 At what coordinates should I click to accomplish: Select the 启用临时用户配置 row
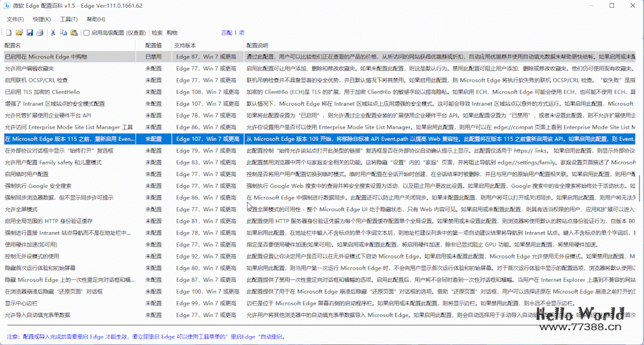(x=27, y=174)
